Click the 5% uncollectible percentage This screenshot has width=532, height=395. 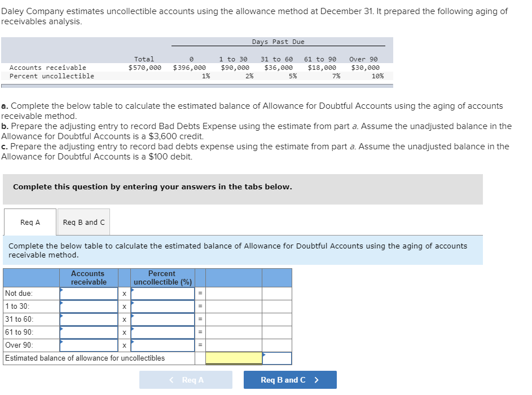pos(293,76)
